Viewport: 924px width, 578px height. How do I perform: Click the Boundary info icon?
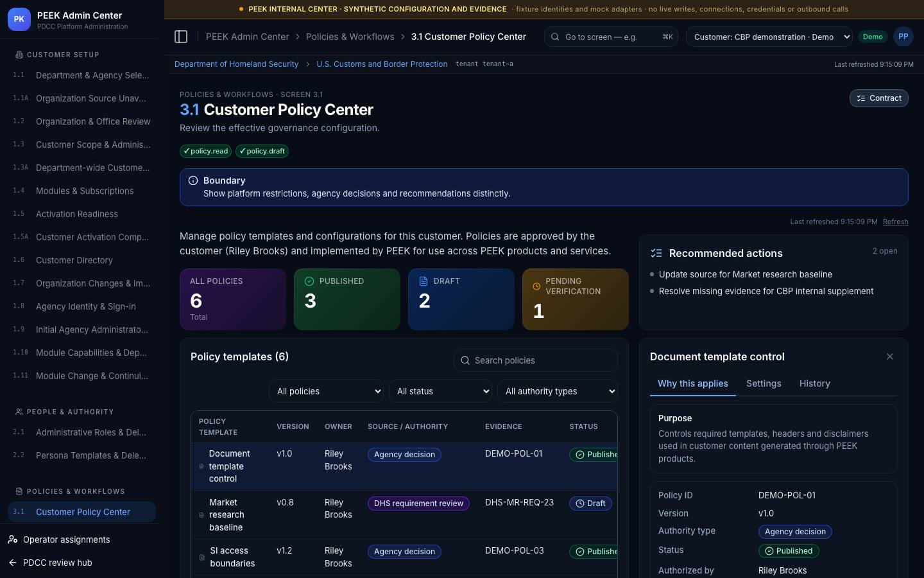[x=193, y=180]
